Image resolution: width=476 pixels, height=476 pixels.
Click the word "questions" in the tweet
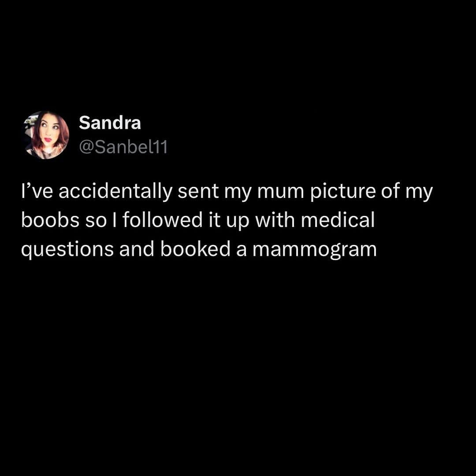[x=67, y=249]
